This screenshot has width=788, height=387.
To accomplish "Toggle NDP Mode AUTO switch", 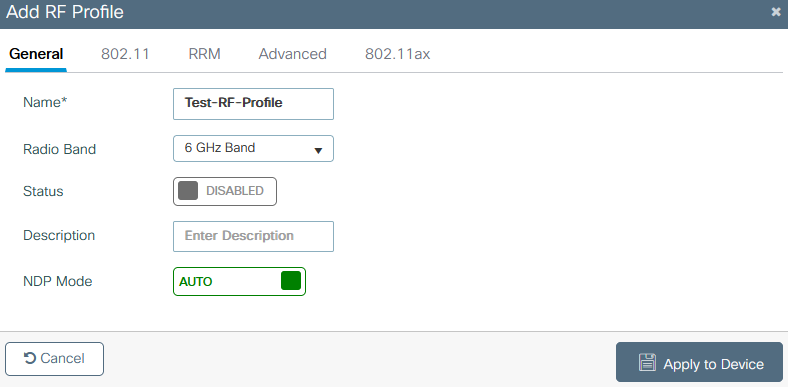I will (239, 281).
